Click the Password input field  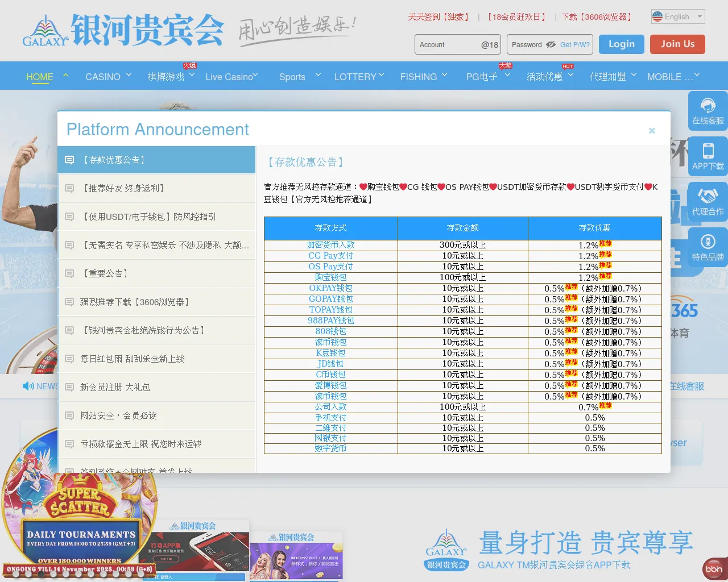click(550, 44)
